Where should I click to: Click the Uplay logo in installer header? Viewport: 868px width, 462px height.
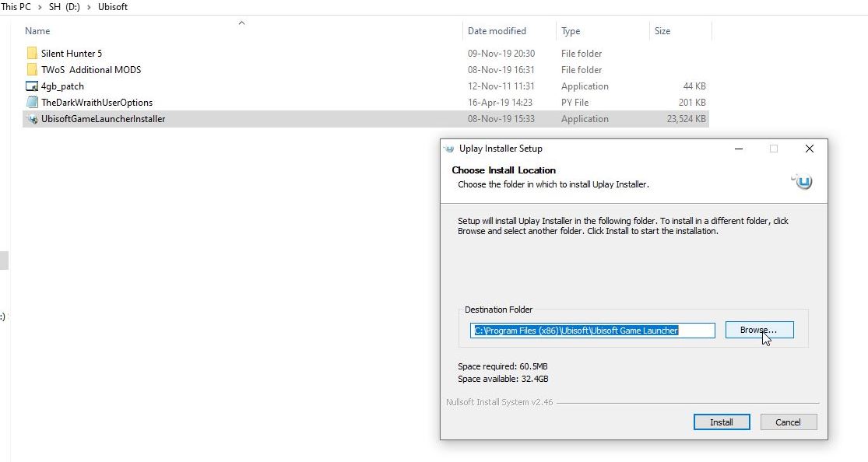802,181
